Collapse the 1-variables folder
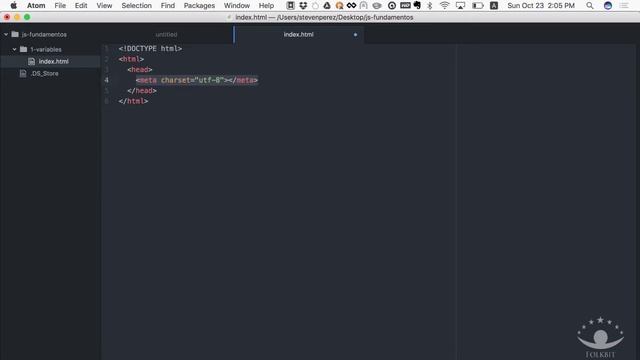The height and width of the screenshot is (360, 640). pos(14,49)
